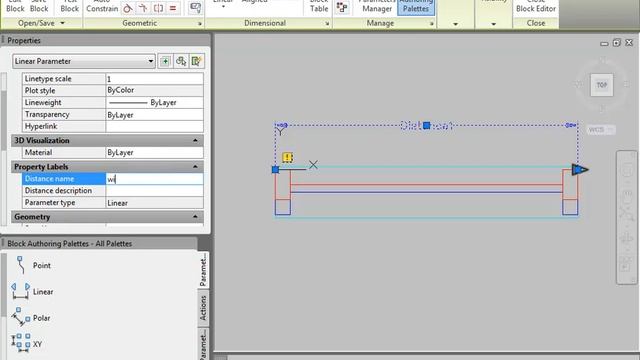Click the blue grip on the Distance label
The height and width of the screenshot is (360, 640).
(x=427, y=125)
